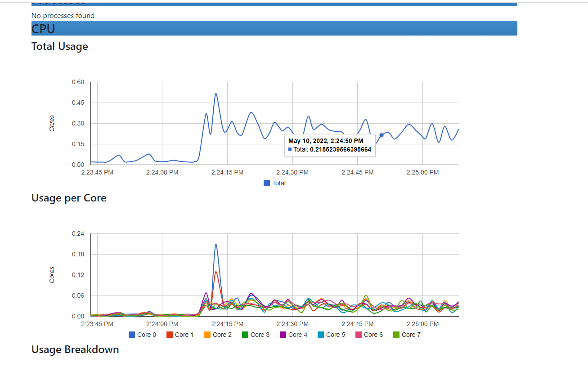
Task: Click the Usage per Core heading
Action: tap(69, 198)
